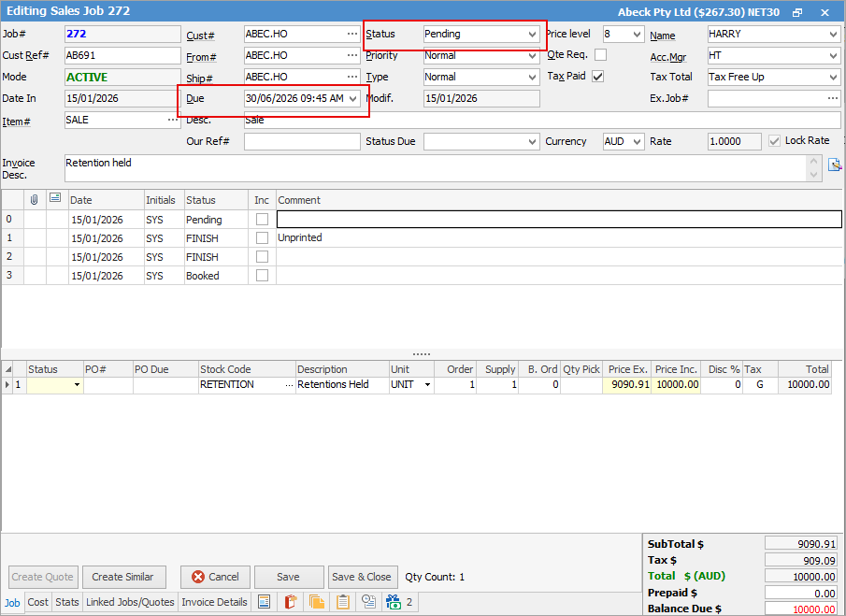Open the clock schedule tab icon
The width and height of the screenshot is (846, 616).
(x=369, y=601)
